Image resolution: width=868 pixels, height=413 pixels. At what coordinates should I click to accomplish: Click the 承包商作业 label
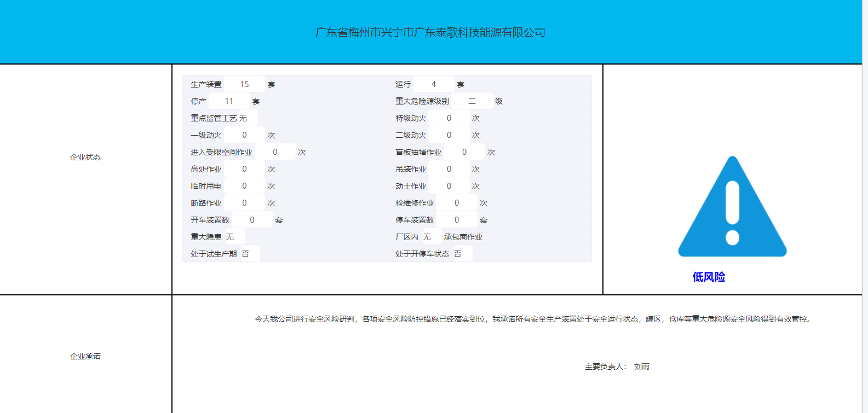coord(463,237)
